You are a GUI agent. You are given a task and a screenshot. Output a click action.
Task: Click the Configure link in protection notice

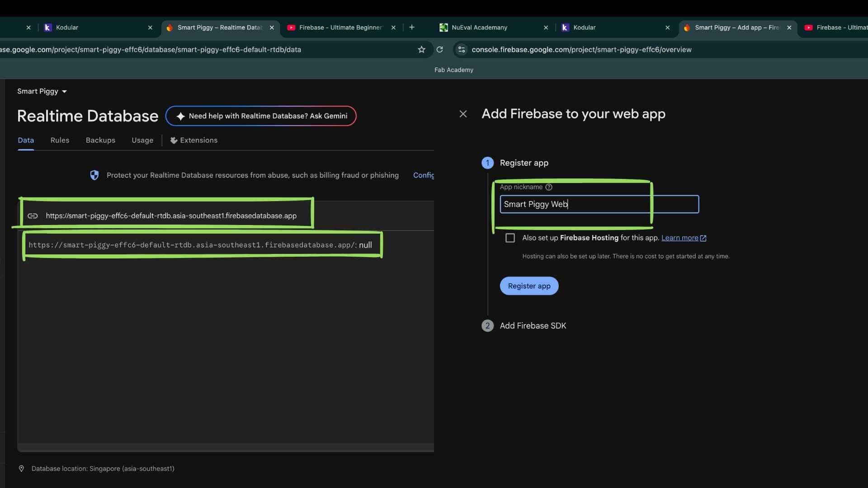424,175
